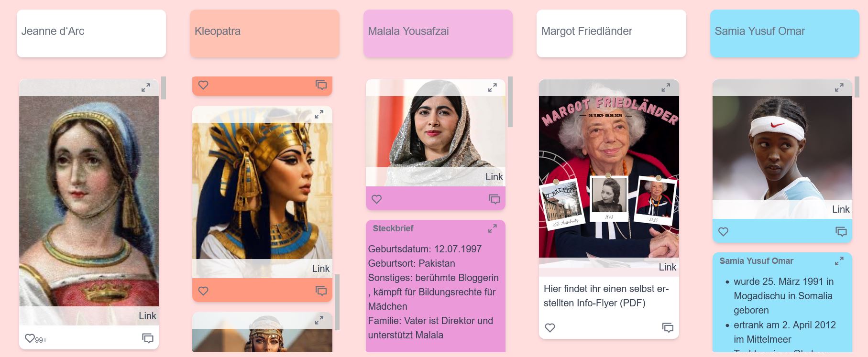Open comments on Kleopatra golden headdress post

click(x=321, y=291)
